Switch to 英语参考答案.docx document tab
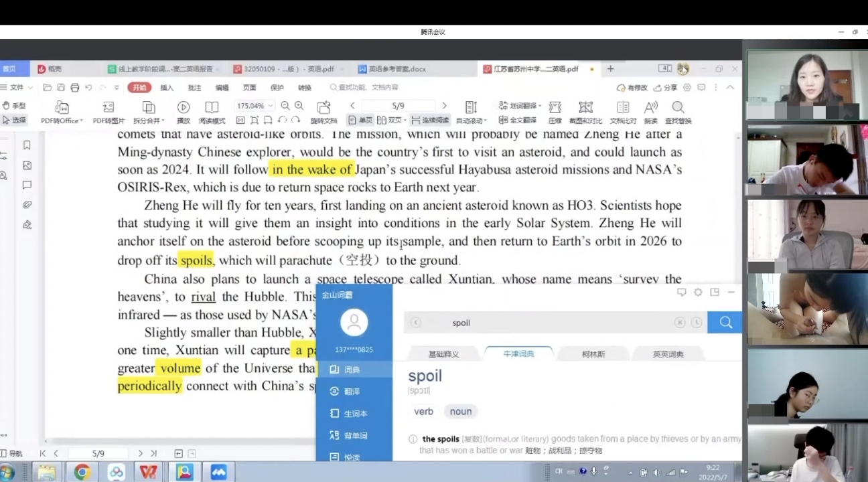This screenshot has width=868, height=482. pyautogui.click(x=397, y=69)
